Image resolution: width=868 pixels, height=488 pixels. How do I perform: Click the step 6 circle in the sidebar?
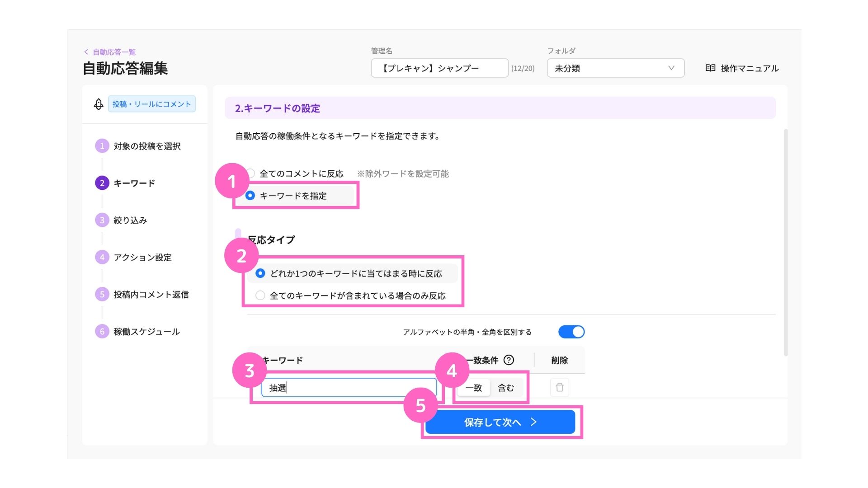(102, 331)
